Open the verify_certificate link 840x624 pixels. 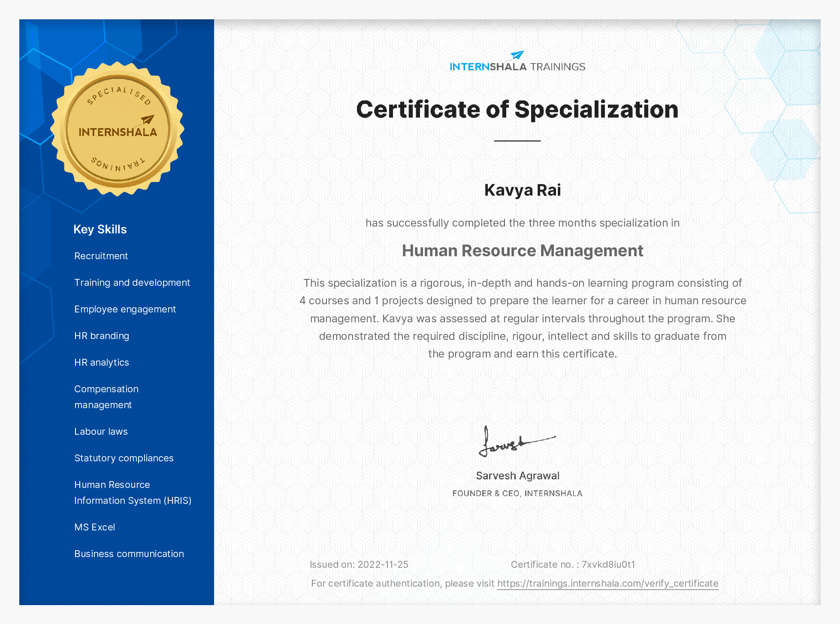(x=607, y=584)
